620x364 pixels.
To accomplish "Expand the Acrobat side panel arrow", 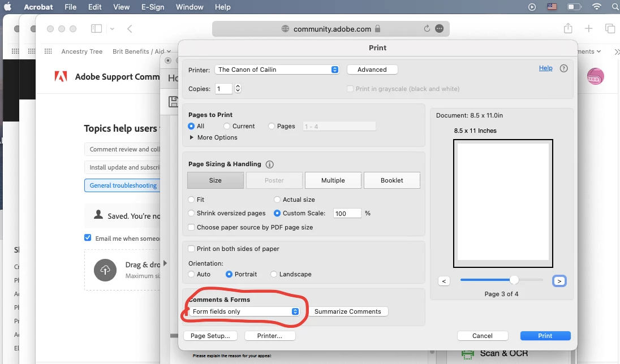I will click(x=165, y=263).
